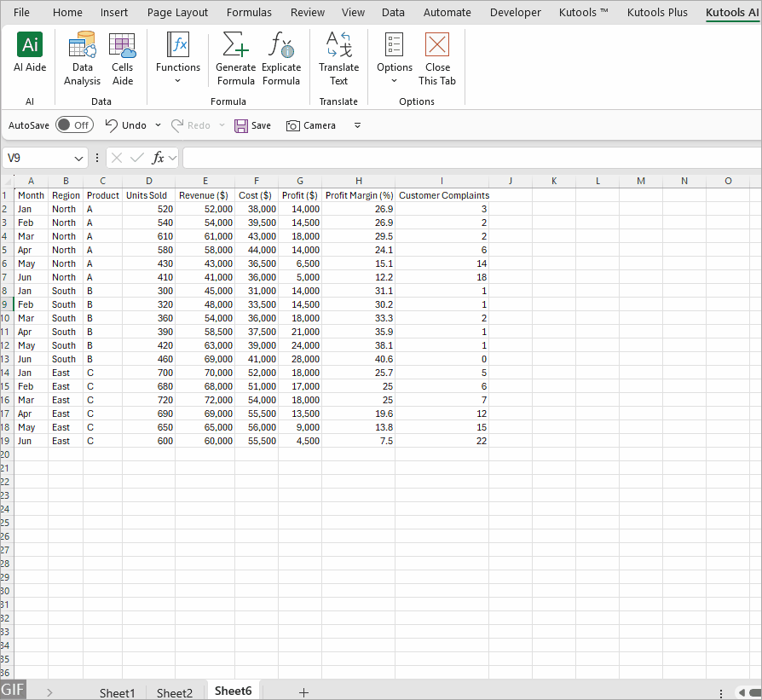Add a new worksheet with the plus button
Screen dimensions: 762x700
[303, 692]
